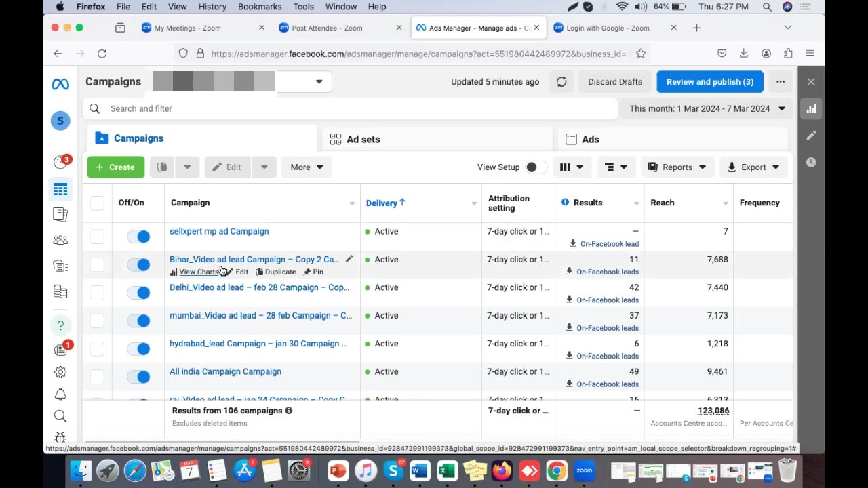Open the date range This month dropdown
Screen dimensions: 868x488
(707, 108)
